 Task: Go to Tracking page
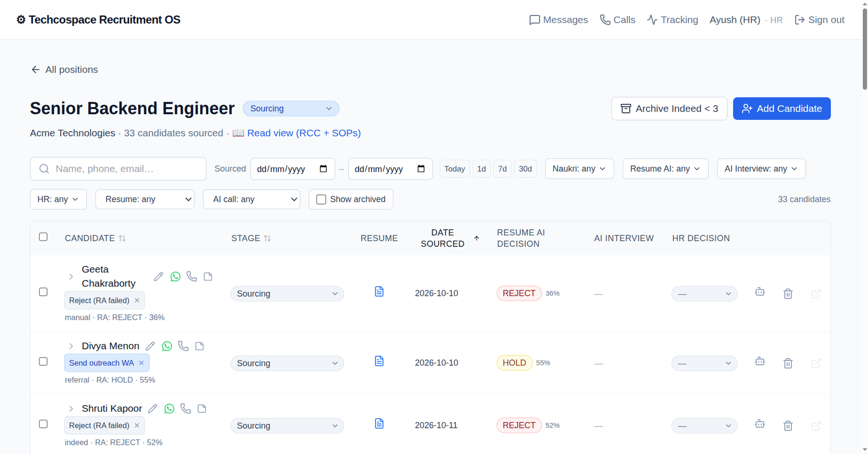click(x=673, y=20)
